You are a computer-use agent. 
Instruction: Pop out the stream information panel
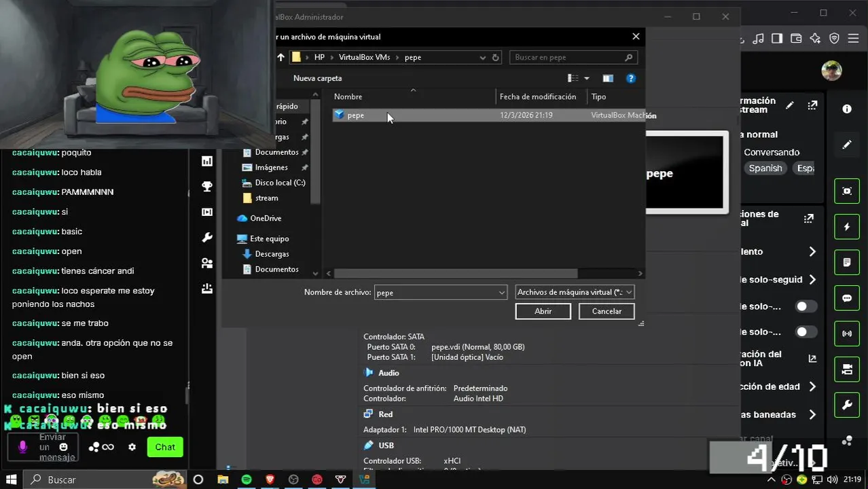click(x=812, y=105)
